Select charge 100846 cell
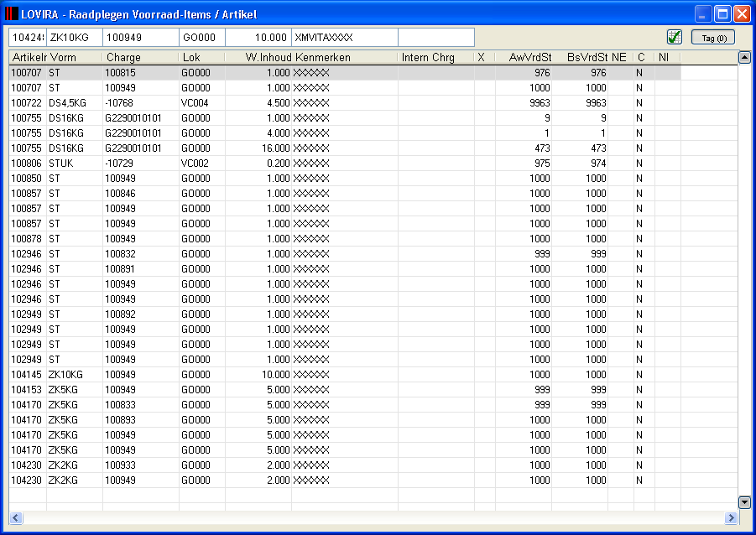 coord(141,193)
